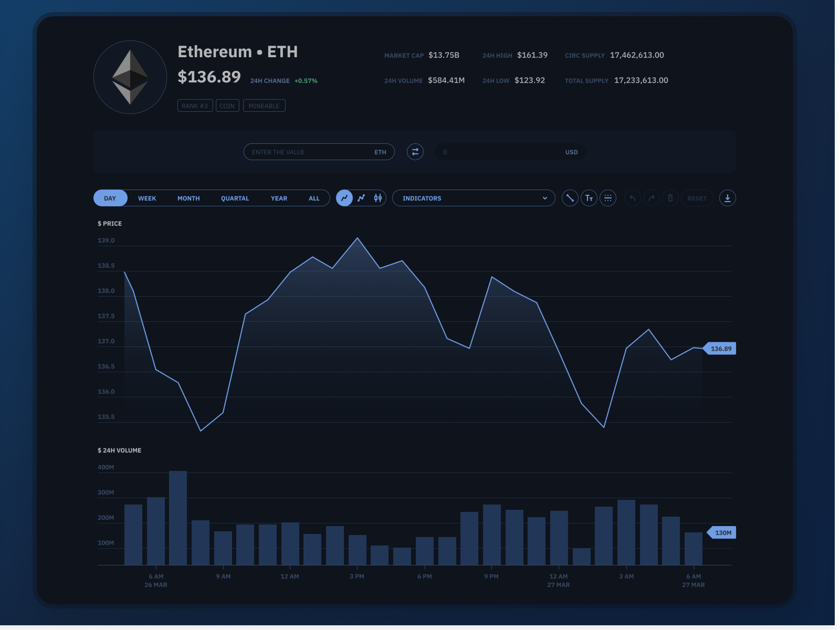Click the 6 AM 26 MAR axis label

[156, 581]
